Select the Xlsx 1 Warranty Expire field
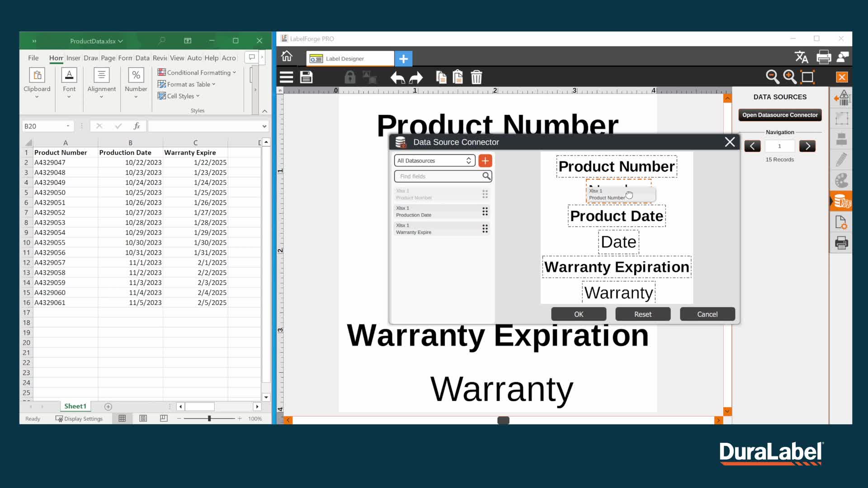This screenshot has width=868, height=488. click(441, 229)
